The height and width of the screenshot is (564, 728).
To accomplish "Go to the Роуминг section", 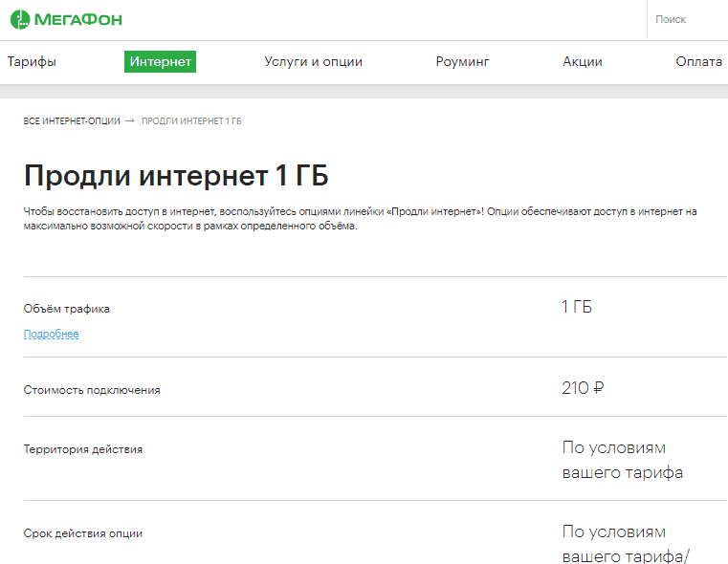I will click(x=462, y=62).
